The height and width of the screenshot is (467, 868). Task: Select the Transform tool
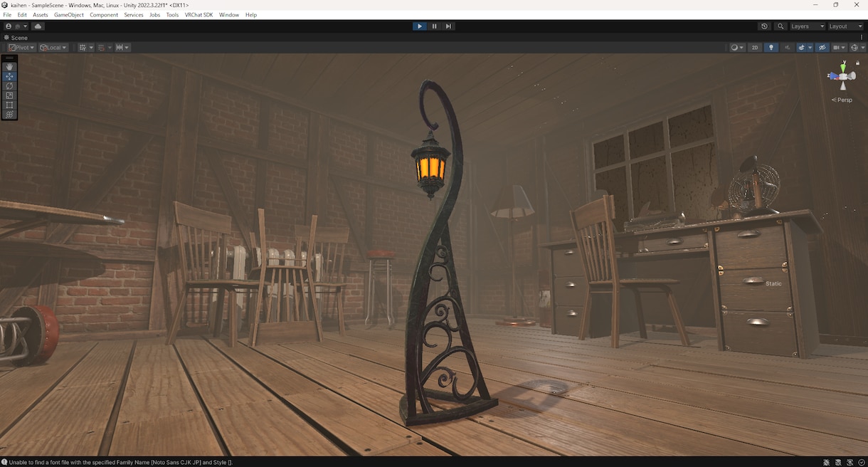(x=9, y=114)
